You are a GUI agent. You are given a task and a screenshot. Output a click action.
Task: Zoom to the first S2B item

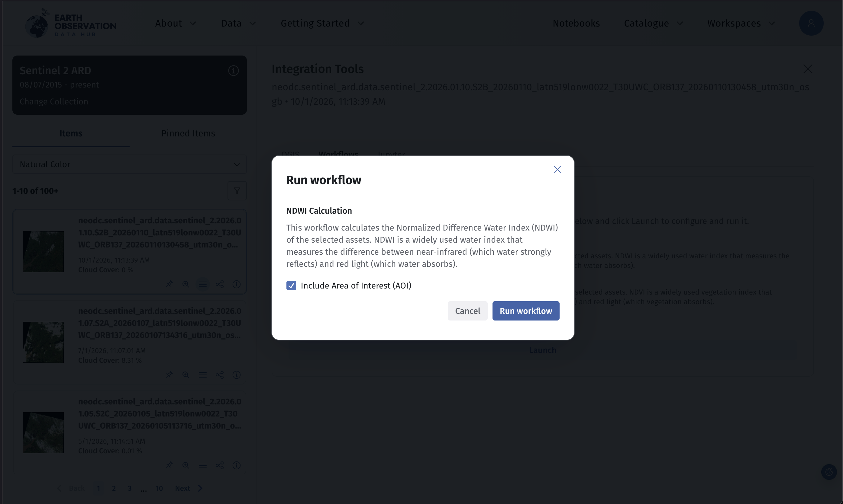click(186, 284)
